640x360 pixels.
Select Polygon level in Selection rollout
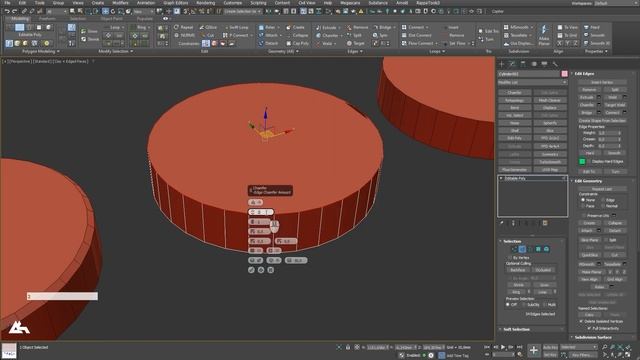tap(538, 249)
